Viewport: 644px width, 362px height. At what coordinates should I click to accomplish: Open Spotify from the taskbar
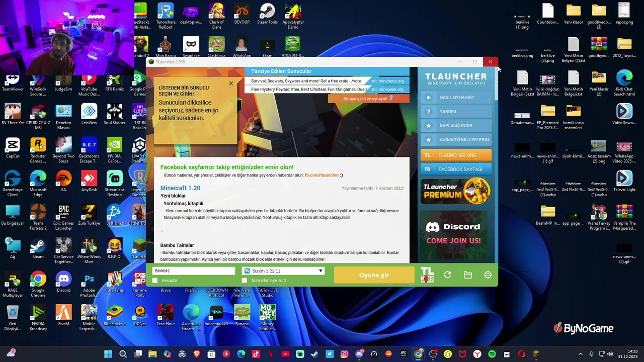pos(492,354)
